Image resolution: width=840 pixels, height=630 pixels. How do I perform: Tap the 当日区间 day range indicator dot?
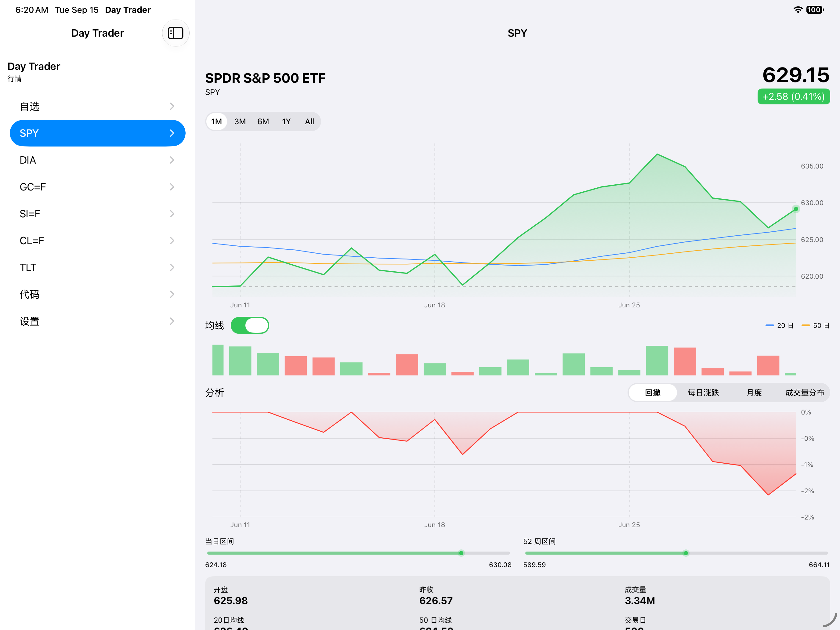click(x=461, y=553)
